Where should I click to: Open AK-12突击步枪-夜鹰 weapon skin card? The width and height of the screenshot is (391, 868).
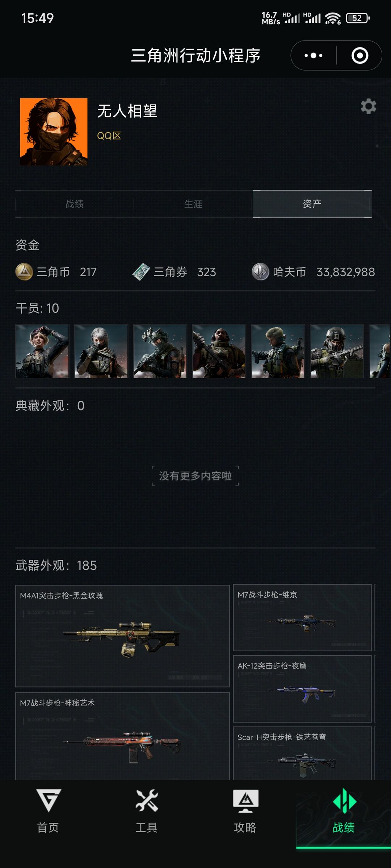pos(302,689)
